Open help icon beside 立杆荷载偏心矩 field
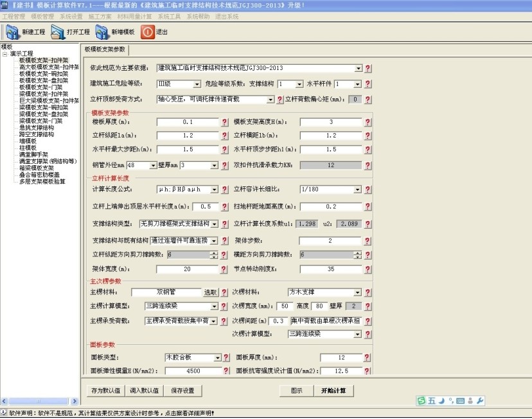Viewport: 532px width, 419px height. (368, 100)
